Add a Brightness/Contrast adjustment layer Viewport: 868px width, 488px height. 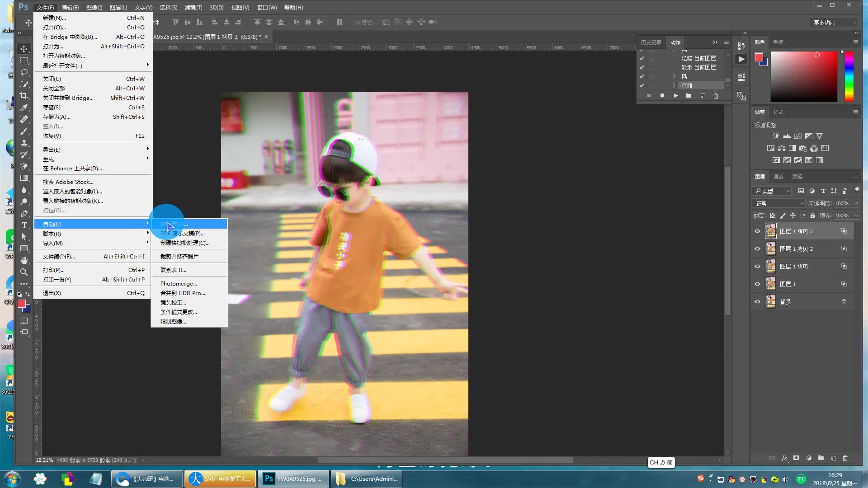[x=776, y=136]
